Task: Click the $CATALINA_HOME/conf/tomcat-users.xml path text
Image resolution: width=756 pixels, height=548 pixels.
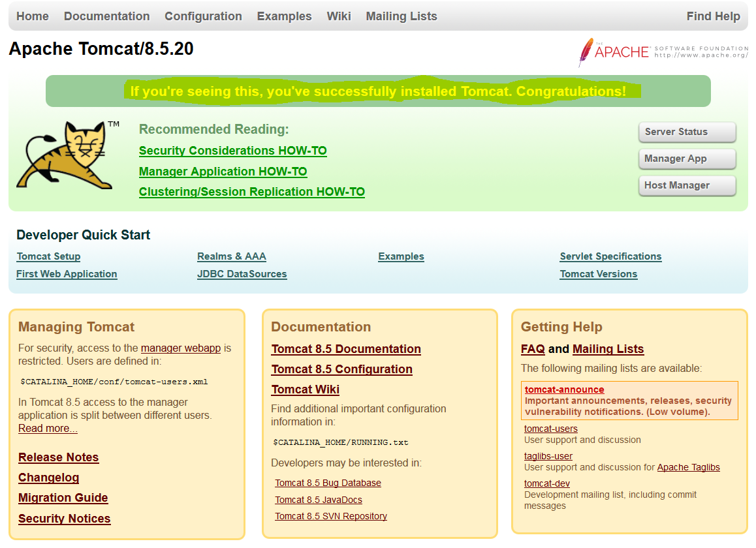Action: point(114,382)
